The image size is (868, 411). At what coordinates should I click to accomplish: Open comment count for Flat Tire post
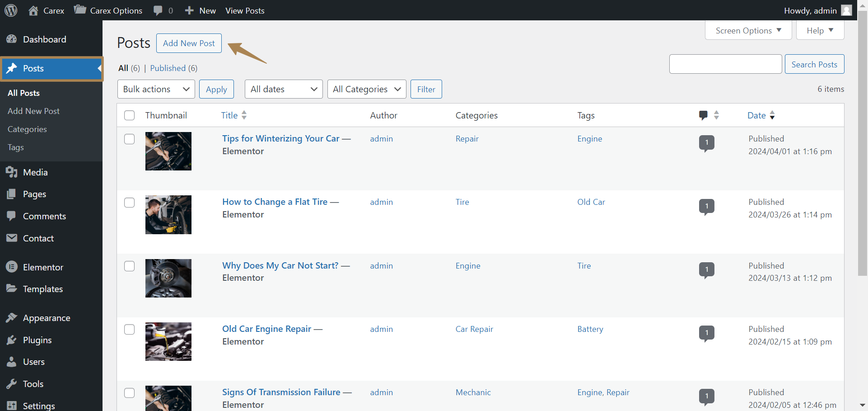pyautogui.click(x=707, y=207)
